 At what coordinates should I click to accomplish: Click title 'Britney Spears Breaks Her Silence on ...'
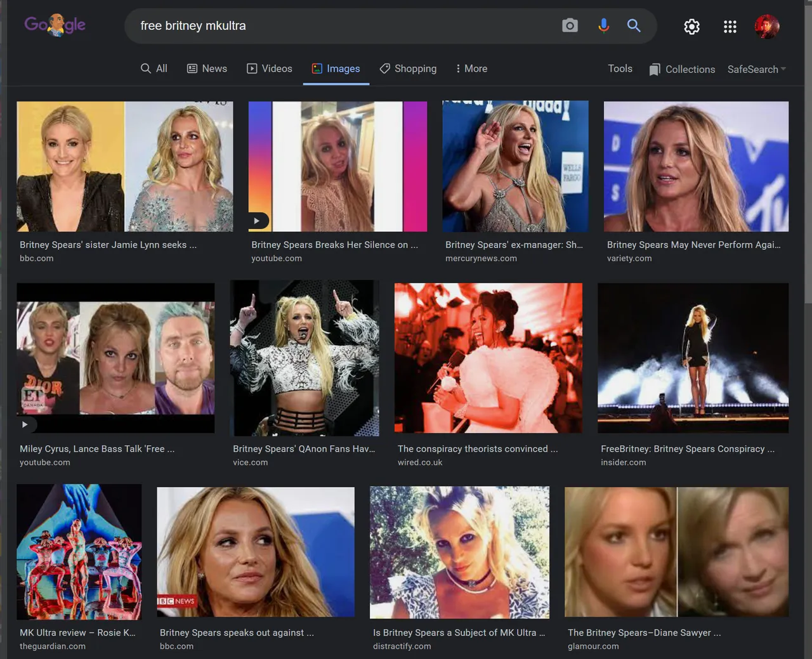pyautogui.click(x=334, y=245)
